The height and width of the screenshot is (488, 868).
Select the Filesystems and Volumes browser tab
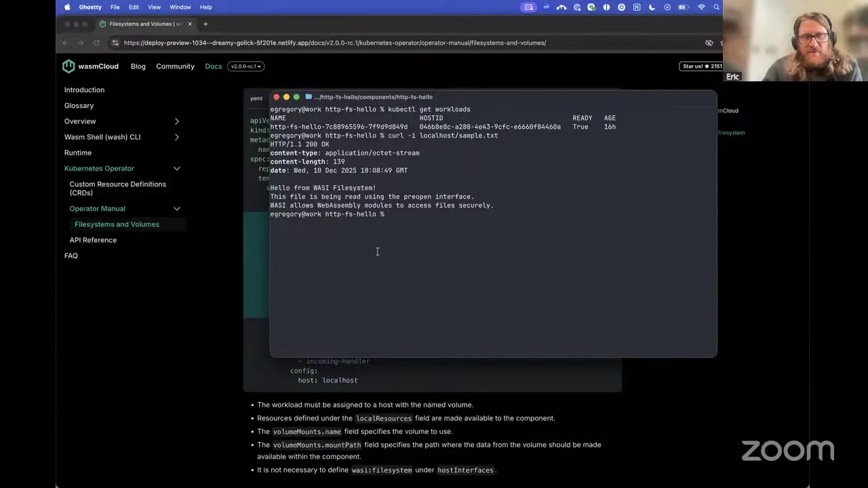coord(145,24)
